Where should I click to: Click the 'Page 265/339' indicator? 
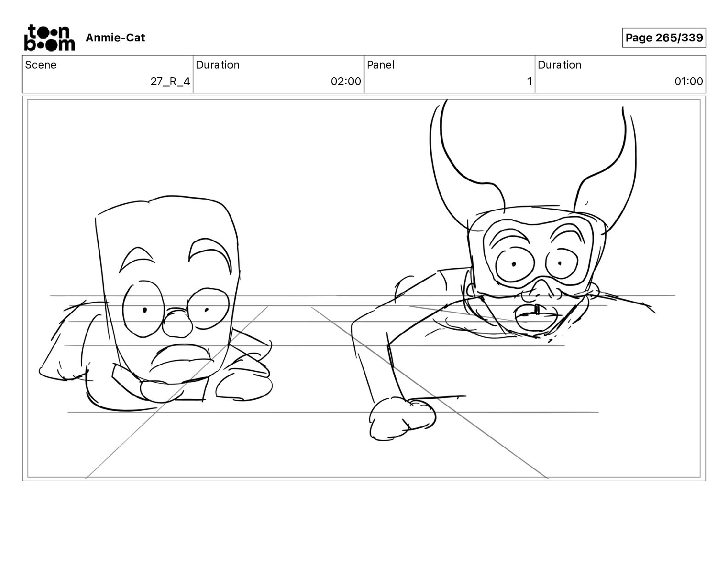664,38
